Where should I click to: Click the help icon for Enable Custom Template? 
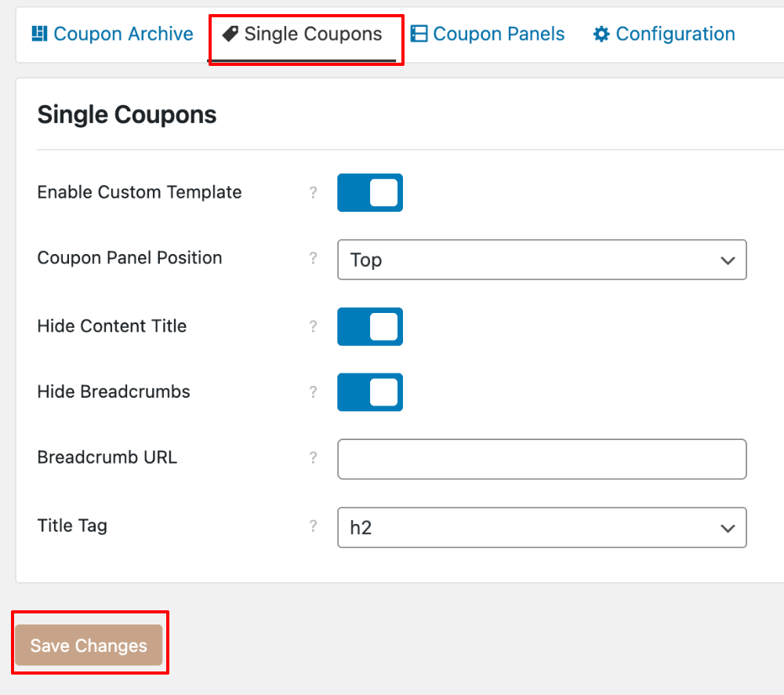click(x=314, y=193)
